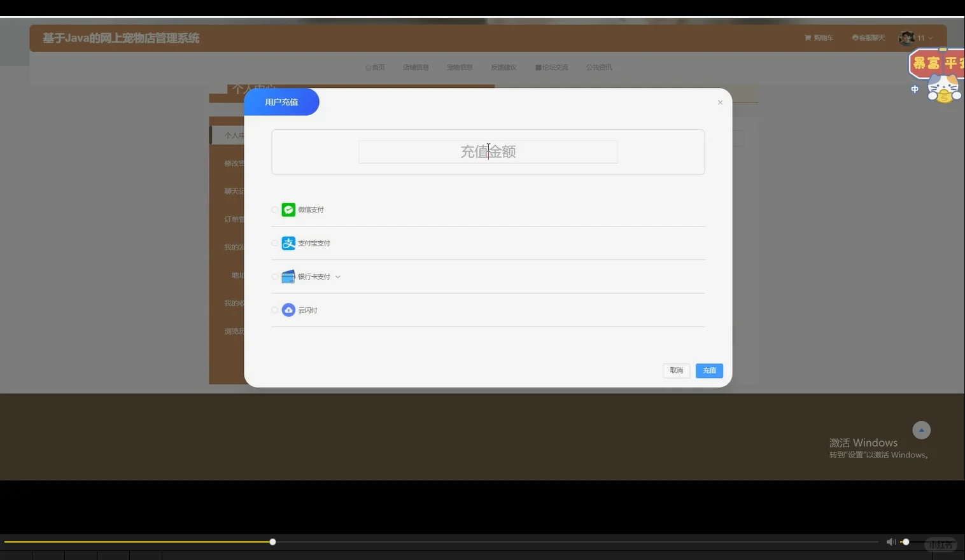Click the blue 充值 confirm button
Screen dimensions: 965x560
point(709,370)
